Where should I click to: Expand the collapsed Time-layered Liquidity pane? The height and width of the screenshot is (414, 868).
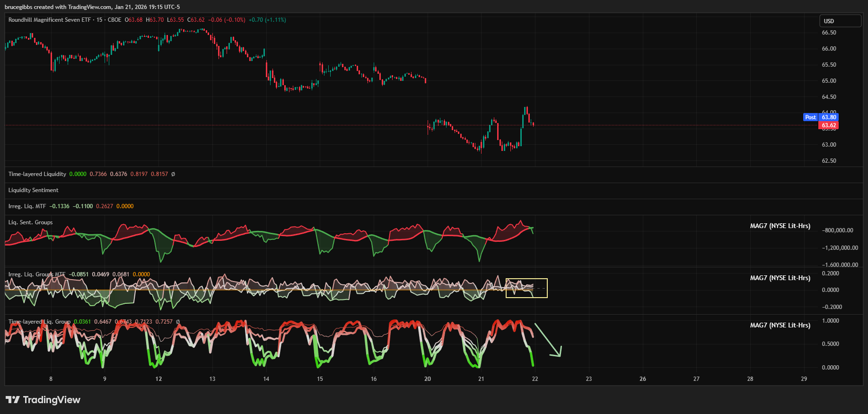pos(37,174)
